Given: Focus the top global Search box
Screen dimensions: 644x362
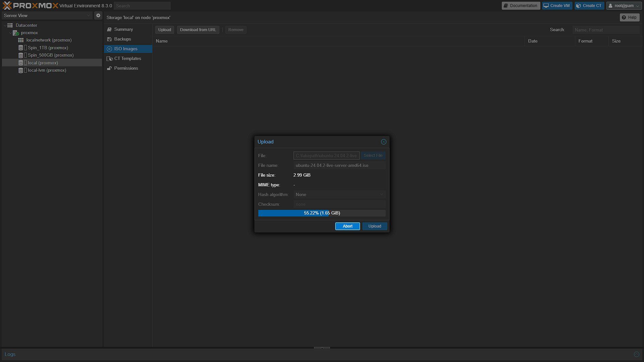Looking at the screenshot, I should pos(142,6).
